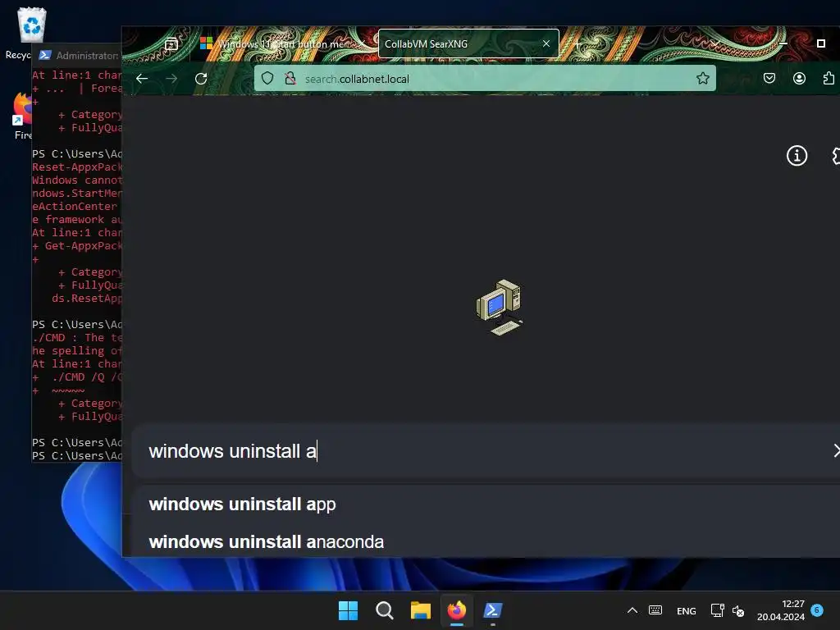This screenshot has width=840, height=630.
Task: Open the clock showing 12:27
Action: tap(781, 610)
